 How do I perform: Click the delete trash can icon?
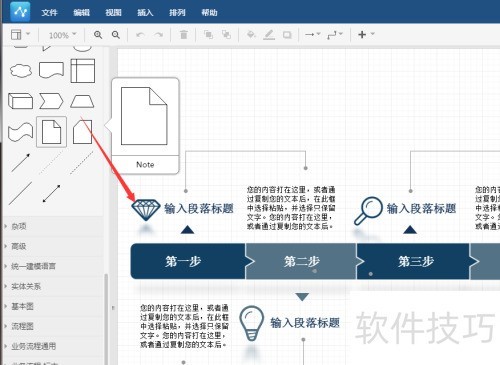point(184,34)
